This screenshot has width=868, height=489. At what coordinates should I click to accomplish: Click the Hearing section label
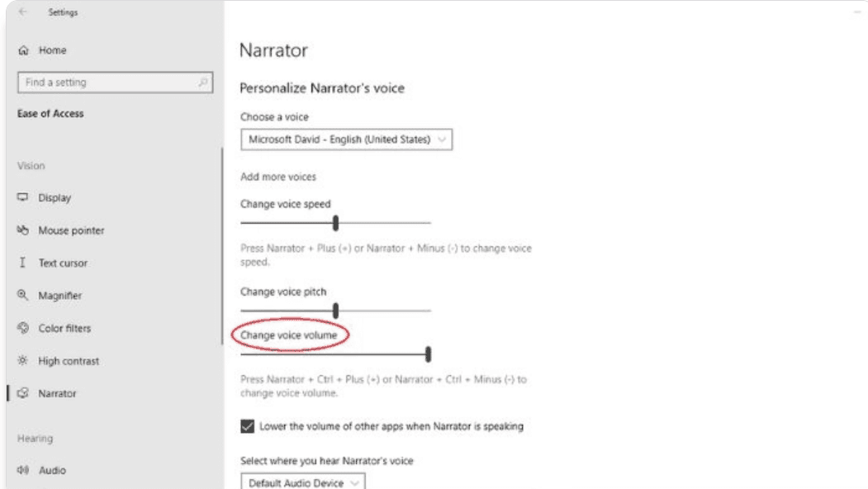point(35,438)
